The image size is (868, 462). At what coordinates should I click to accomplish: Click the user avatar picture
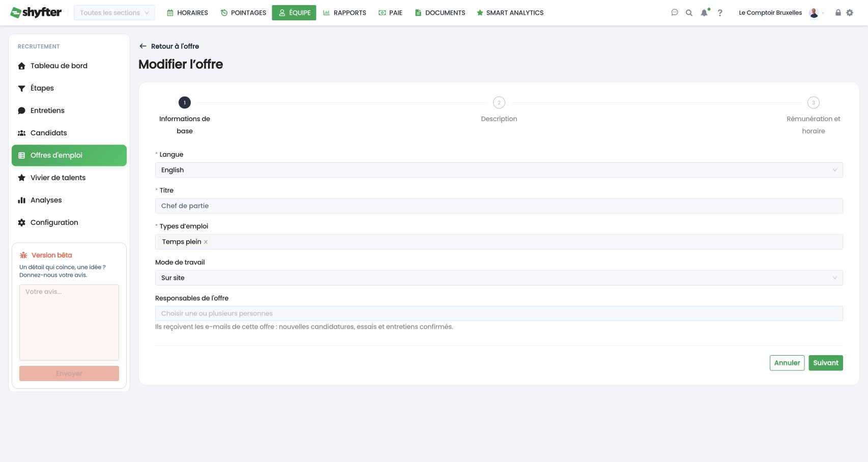point(814,13)
